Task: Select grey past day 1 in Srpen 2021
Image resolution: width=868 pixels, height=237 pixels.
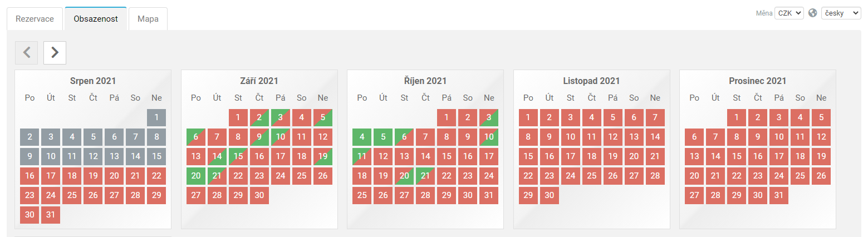Action: click(x=156, y=118)
